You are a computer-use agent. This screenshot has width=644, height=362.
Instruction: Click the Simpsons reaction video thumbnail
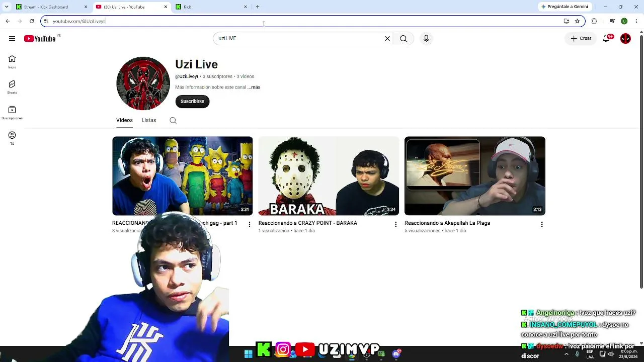coord(183,176)
